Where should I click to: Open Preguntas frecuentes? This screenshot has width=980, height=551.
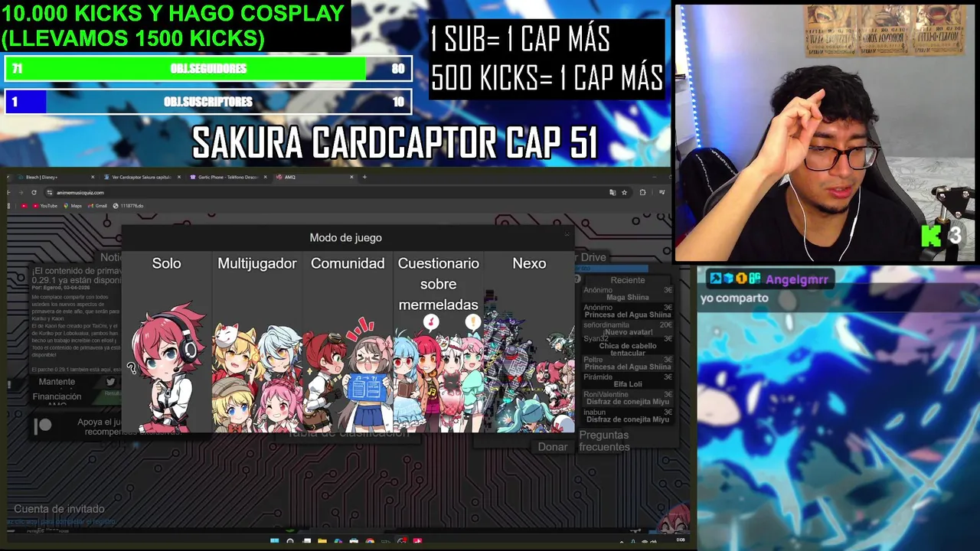click(x=604, y=441)
